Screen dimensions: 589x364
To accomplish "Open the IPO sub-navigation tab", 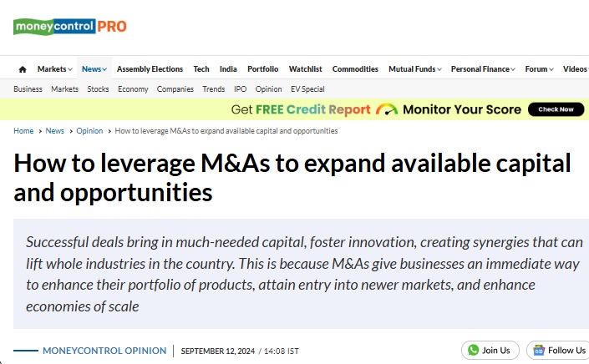I will (x=240, y=89).
